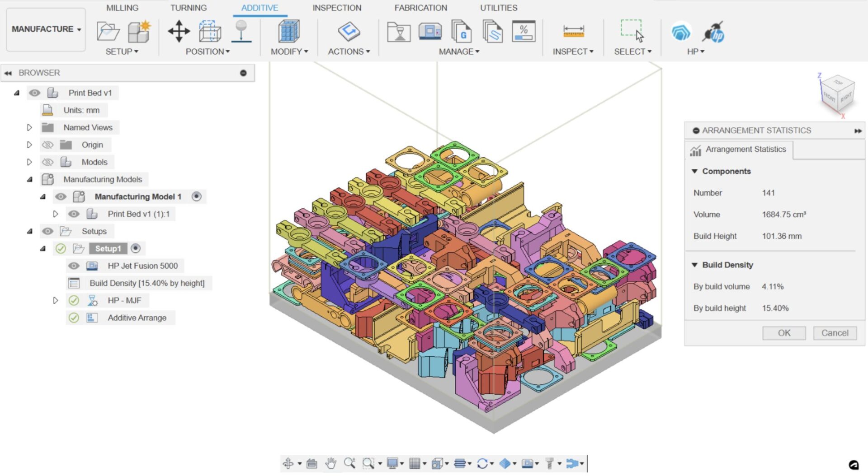Open the INSPECTION ribbon tab
This screenshot has width=868, height=476.
336,8
